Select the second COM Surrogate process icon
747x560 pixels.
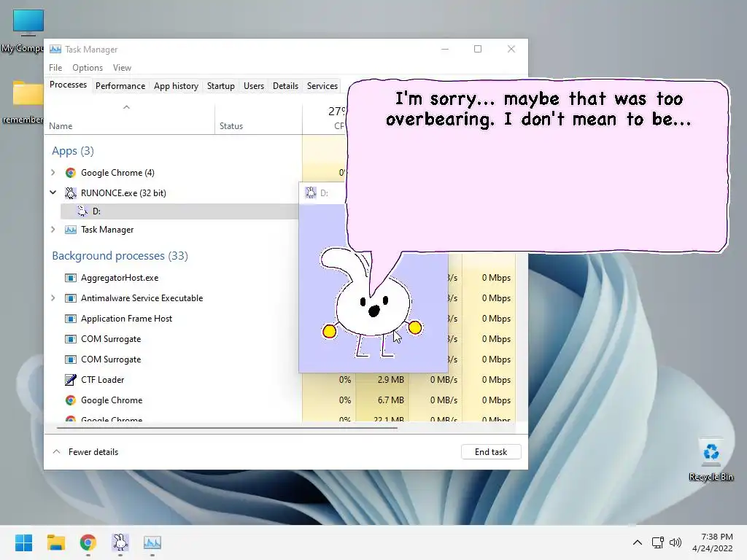coord(71,359)
